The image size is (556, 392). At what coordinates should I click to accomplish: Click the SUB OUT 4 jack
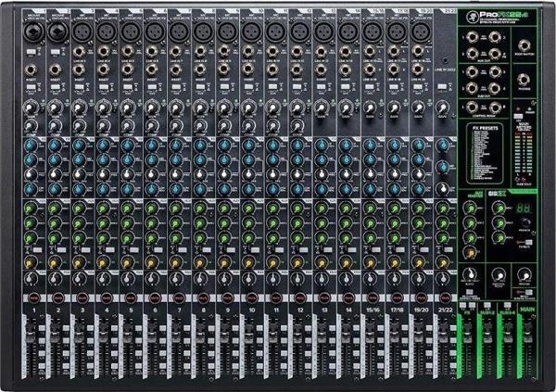495,88
